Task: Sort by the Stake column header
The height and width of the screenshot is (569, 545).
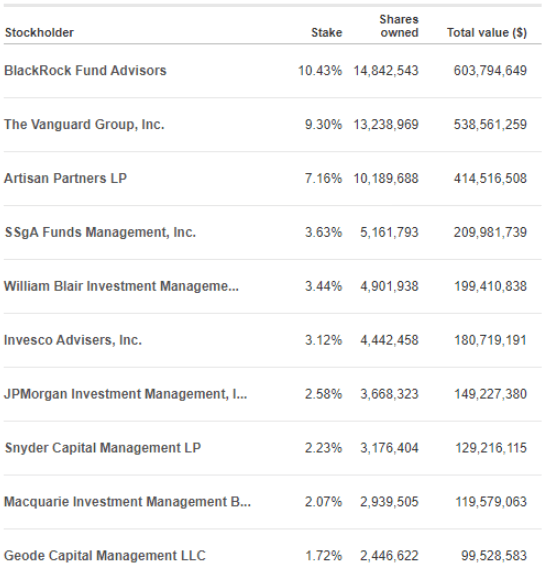Action: (327, 33)
